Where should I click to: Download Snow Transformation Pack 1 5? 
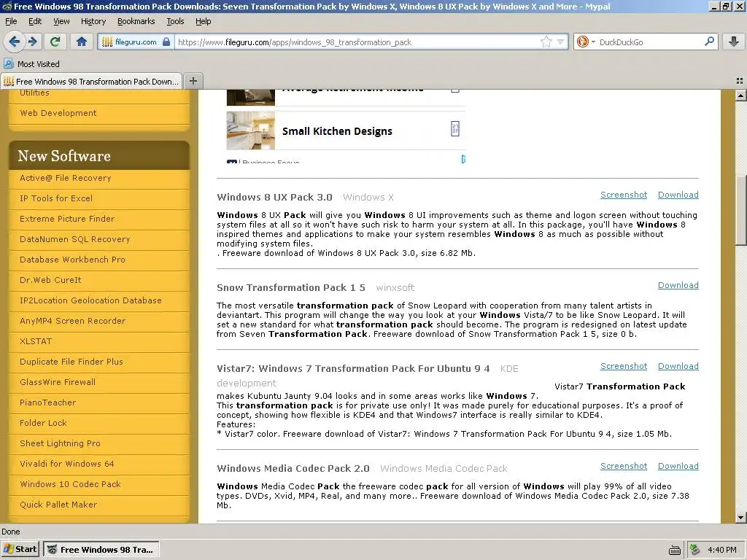pos(678,285)
